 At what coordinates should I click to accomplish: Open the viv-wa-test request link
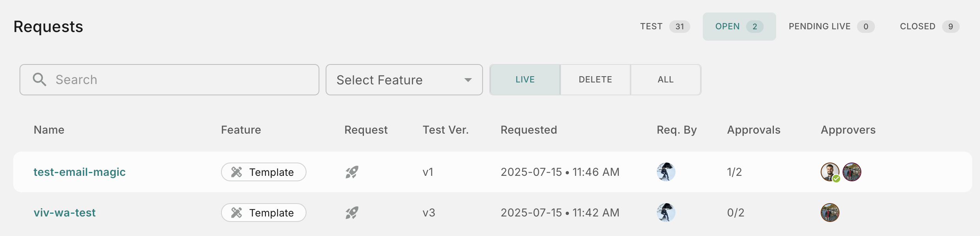(x=65, y=213)
